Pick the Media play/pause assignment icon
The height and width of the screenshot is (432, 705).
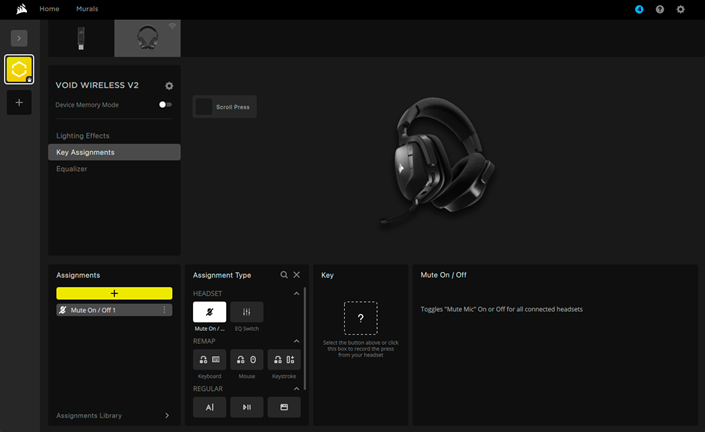247,407
